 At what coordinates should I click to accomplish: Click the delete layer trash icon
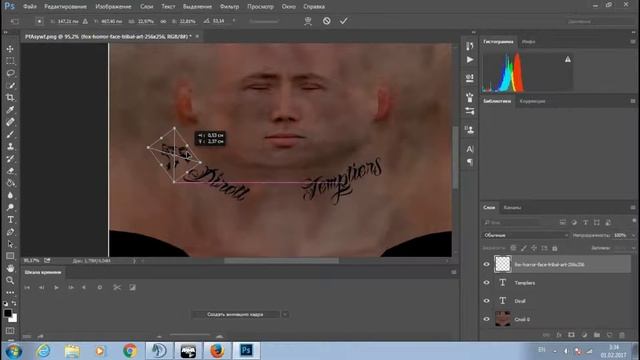622,335
